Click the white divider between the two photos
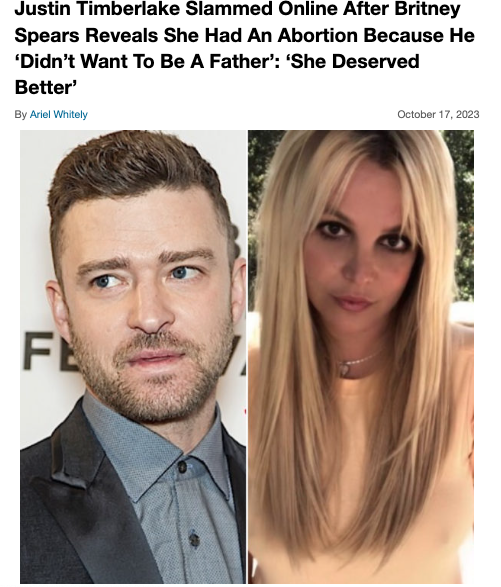Viewport: 501px width, 587px height. pyautogui.click(x=247, y=356)
